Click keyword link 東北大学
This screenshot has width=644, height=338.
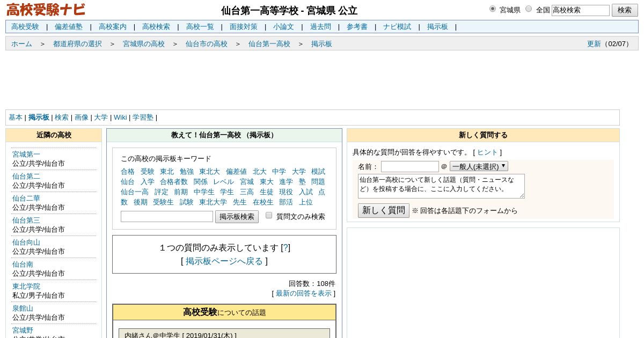pyautogui.click(x=213, y=202)
